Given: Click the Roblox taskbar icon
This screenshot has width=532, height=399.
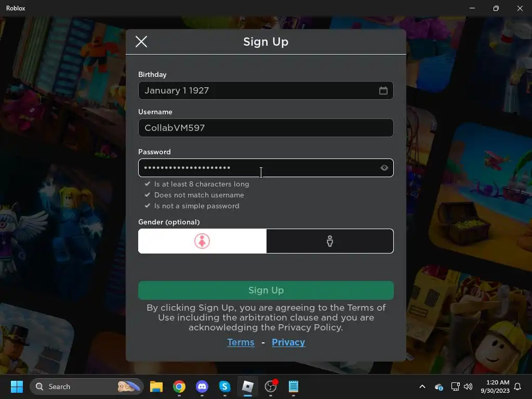Looking at the screenshot, I should pos(248,387).
